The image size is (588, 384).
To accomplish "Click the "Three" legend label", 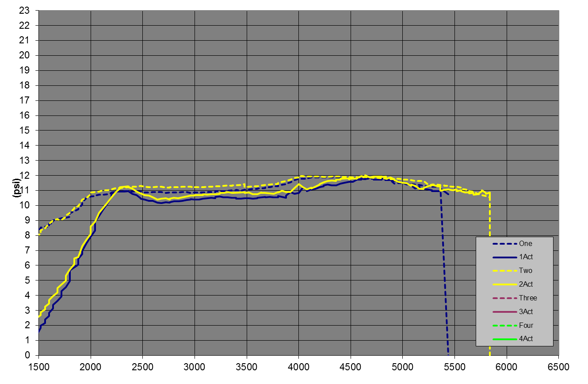I will tap(527, 298).
